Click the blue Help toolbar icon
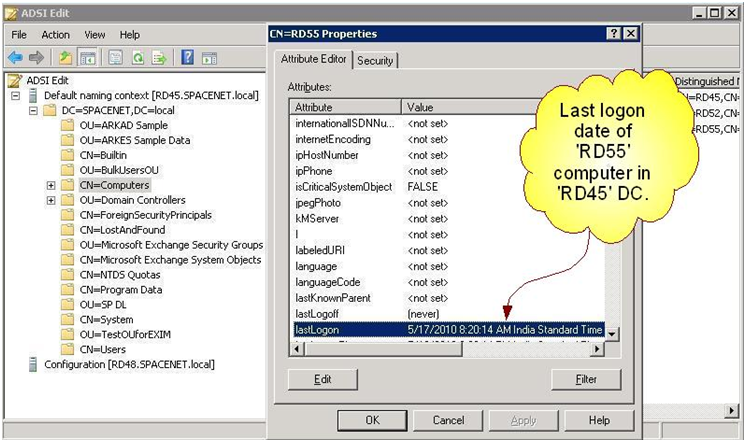This screenshot has height=442, width=746. click(x=187, y=58)
